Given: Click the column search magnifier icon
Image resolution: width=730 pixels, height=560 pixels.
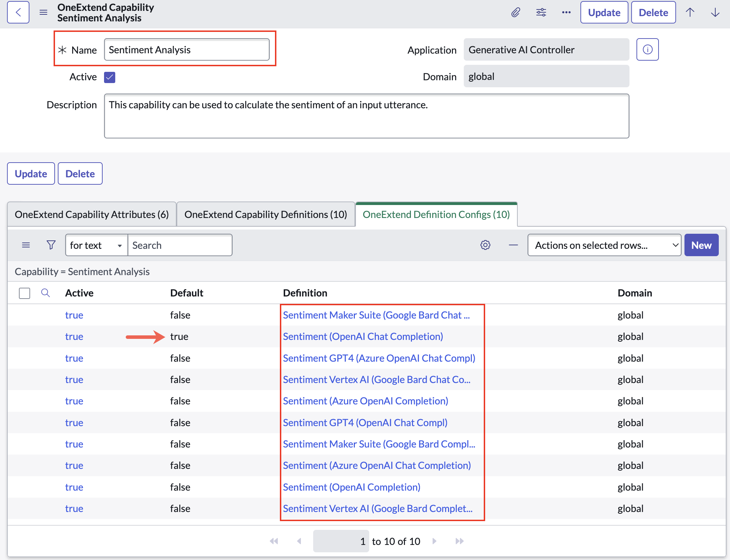Looking at the screenshot, I should pyautogui.click(x=46, y=293).
